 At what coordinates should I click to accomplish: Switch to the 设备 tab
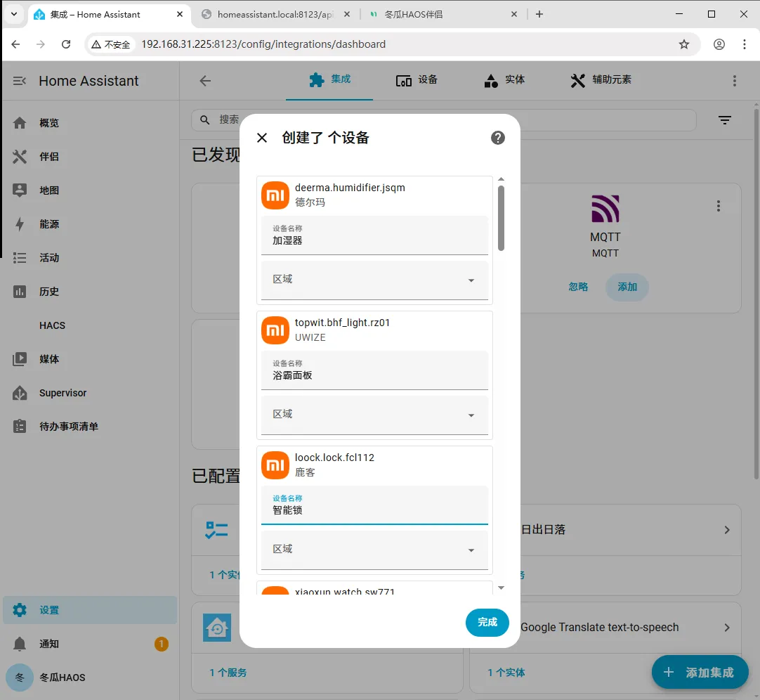(417, 80)
